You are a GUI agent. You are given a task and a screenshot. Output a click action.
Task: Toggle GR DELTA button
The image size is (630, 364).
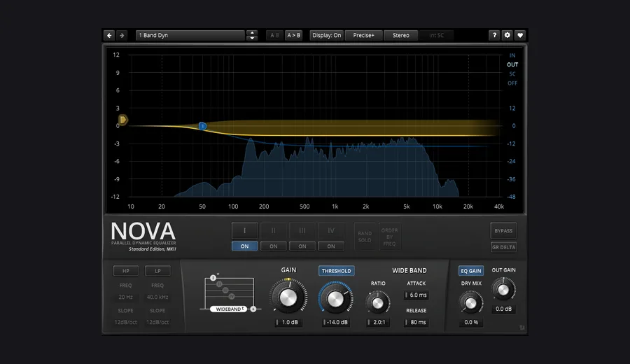tap(503, 247)
